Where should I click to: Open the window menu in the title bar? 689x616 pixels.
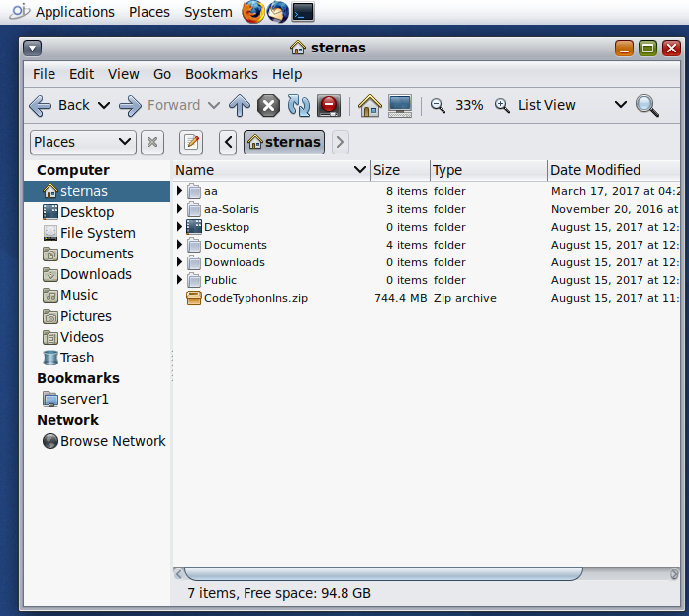click(32, 48)
